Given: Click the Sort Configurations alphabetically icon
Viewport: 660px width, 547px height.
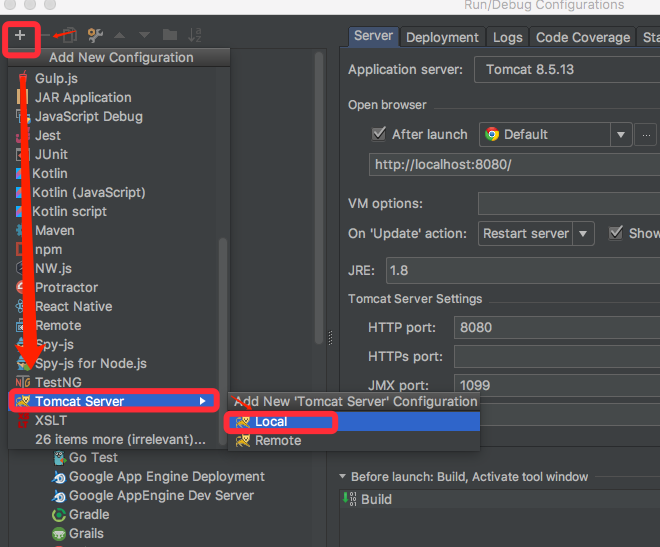Looking at the screenshot, I should point(194,35).
